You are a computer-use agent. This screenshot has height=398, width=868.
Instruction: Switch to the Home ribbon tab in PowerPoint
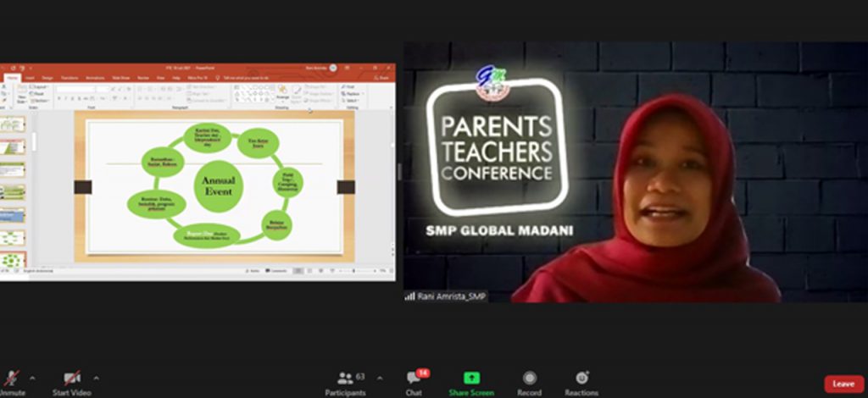(x=12, y=78)
